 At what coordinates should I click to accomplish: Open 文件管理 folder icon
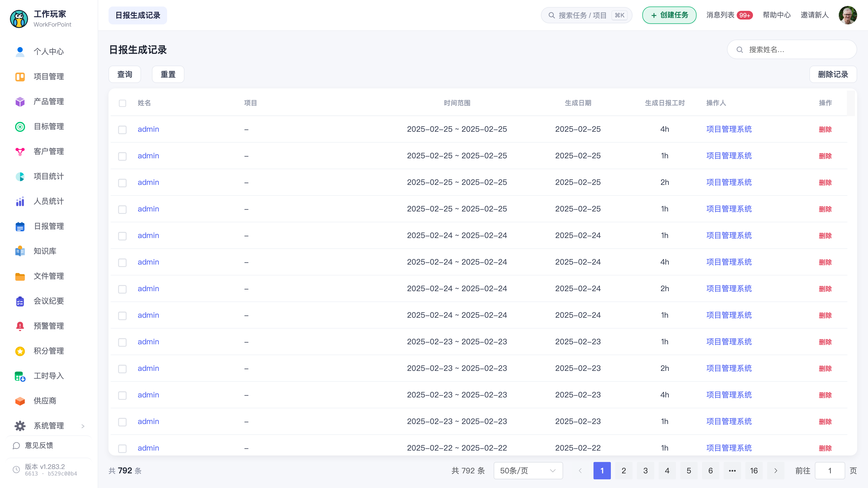click(x=20, y=276)
